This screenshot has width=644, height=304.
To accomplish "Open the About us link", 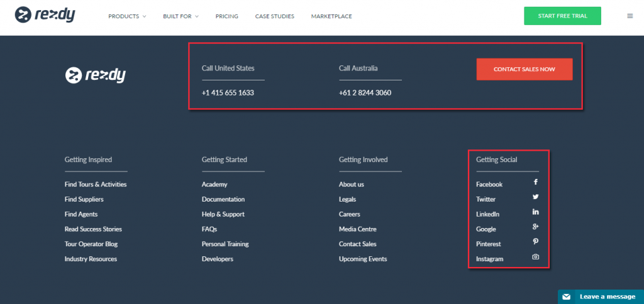I will click(352, 184).
